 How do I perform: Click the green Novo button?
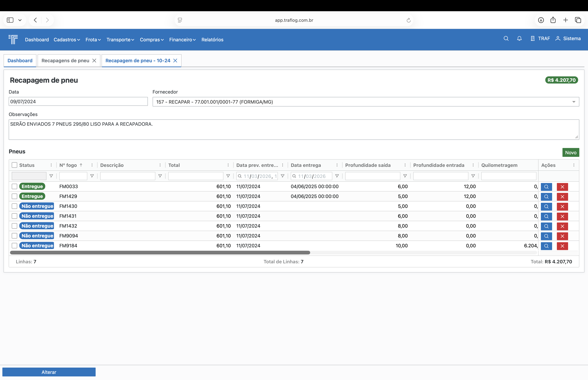[570, 153]
